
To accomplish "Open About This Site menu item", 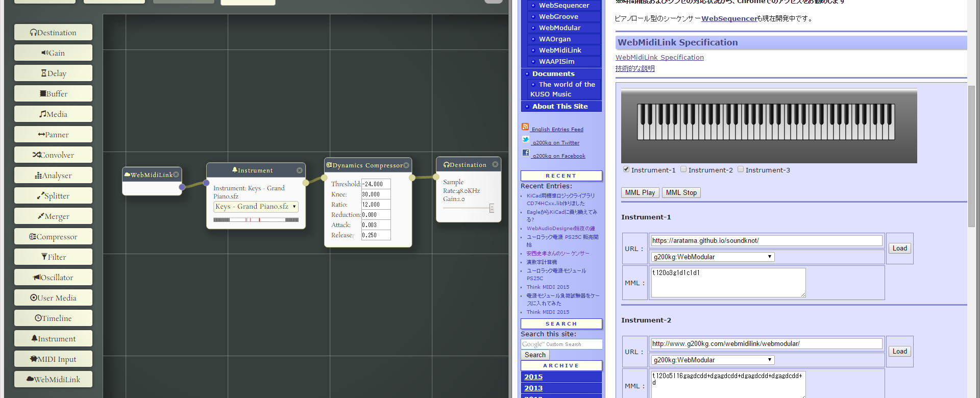I will (561, 106).
